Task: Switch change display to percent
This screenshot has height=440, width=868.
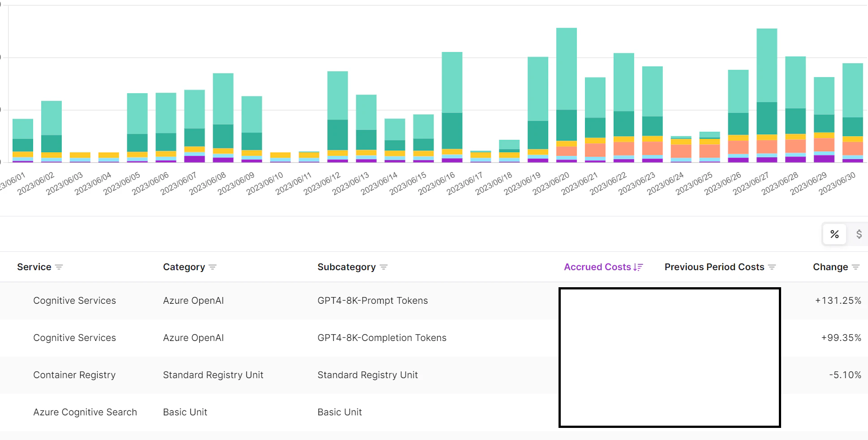Action: pos(834,234)
